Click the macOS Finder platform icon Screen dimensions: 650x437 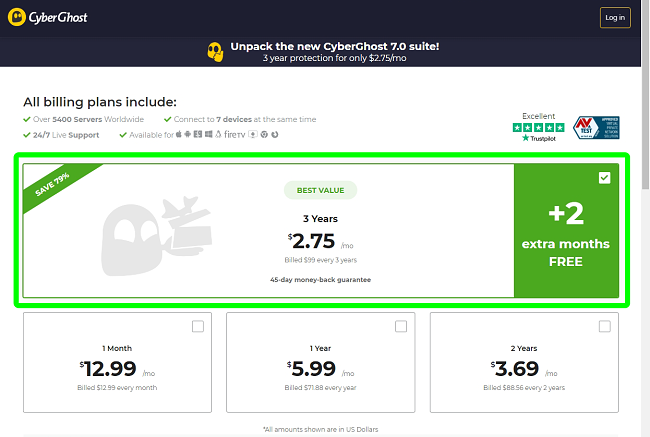(x=198, y=134)
